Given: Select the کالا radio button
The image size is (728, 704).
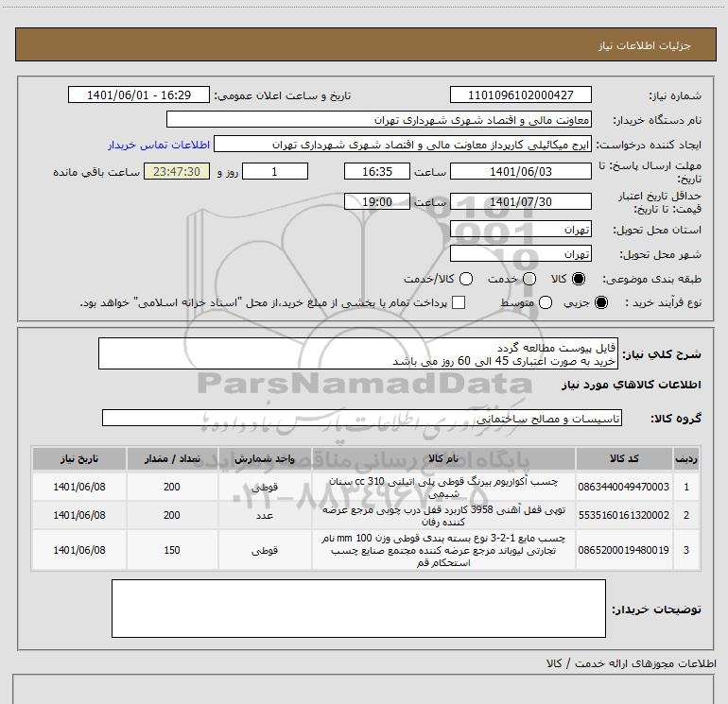Looking at the screenshot, I should tap(579, 279).
